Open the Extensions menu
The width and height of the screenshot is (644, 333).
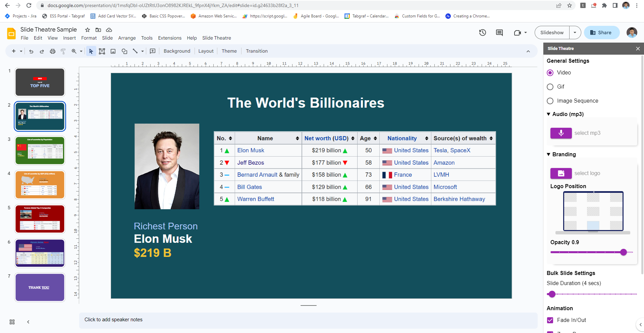pos(170,38)
